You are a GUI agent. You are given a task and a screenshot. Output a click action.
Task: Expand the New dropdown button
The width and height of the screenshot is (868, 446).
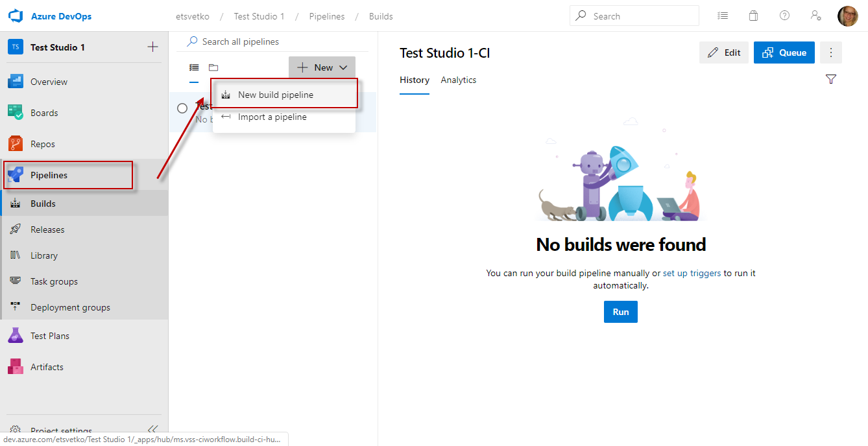point(322,67)
